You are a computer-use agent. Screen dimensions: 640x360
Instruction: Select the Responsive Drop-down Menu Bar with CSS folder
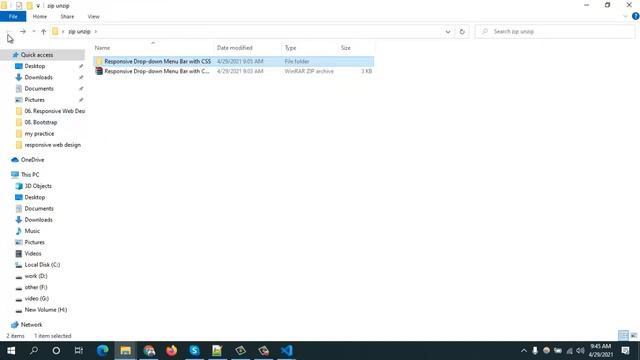(233, 61)
